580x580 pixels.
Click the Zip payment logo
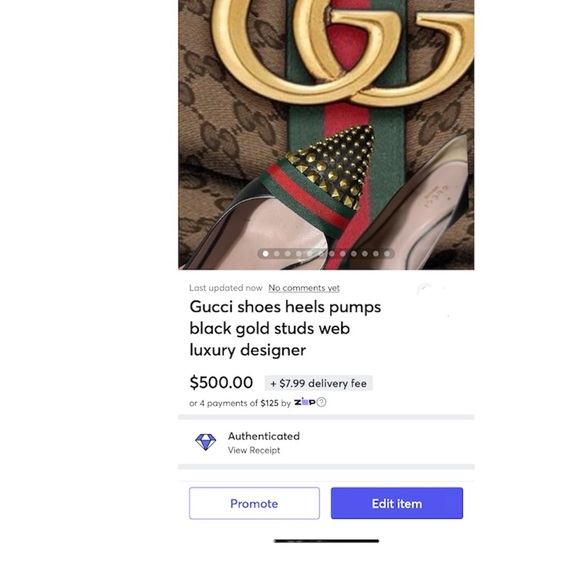tap(304, 402)
